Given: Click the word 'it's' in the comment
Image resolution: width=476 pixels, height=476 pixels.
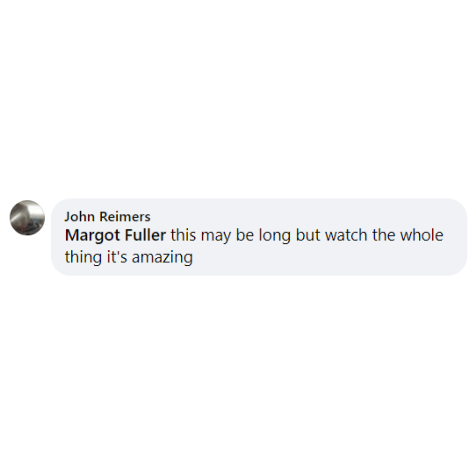Looking at the screenshot, I should (x=117, y=257).
